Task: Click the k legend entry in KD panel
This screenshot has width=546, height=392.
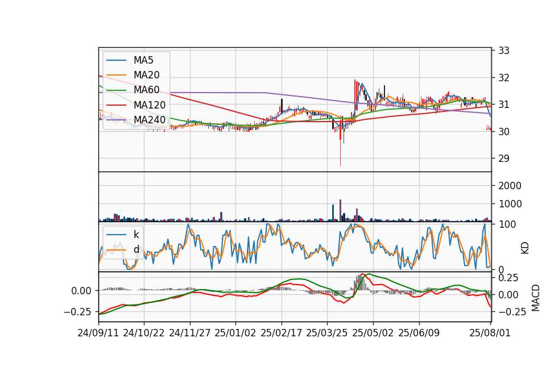Action: point(123,235)
